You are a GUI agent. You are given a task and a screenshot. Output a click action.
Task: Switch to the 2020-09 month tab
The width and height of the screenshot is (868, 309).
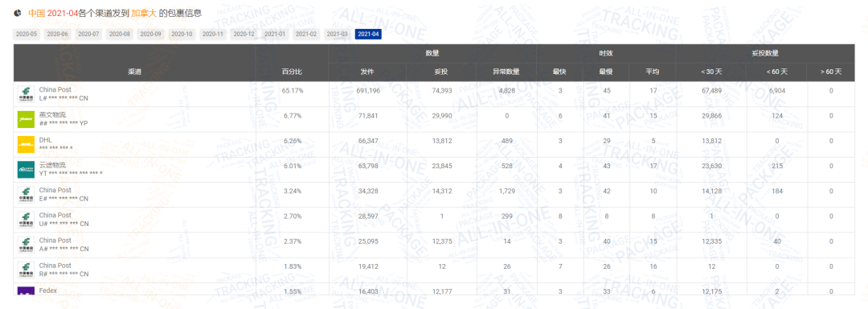(150, 34)
